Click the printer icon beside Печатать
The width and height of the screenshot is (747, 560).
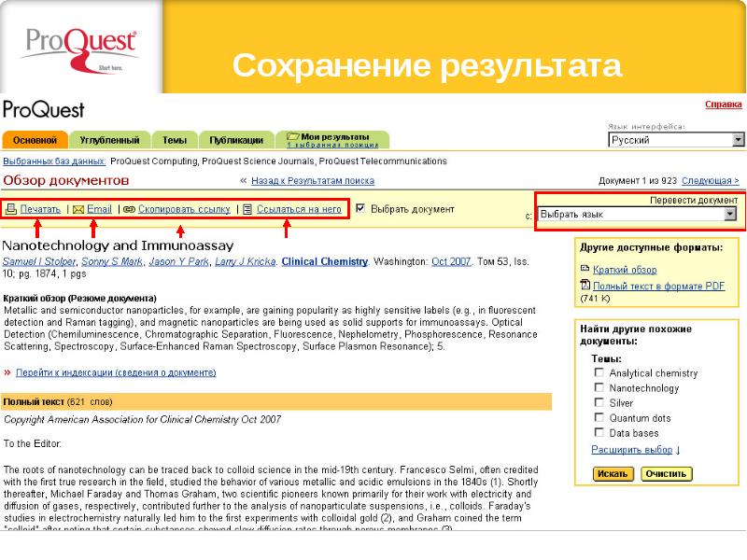pos(11,210)
